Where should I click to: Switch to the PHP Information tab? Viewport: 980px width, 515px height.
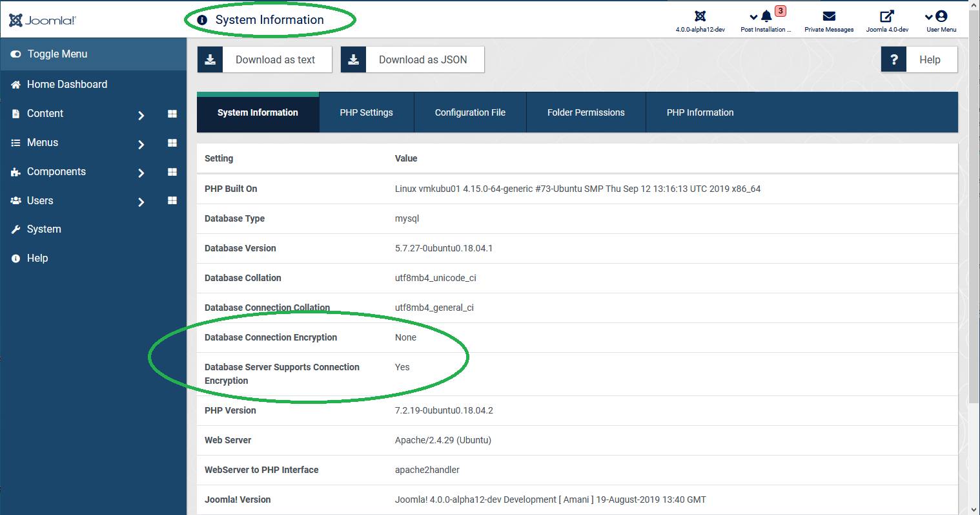tap(700, 112)
